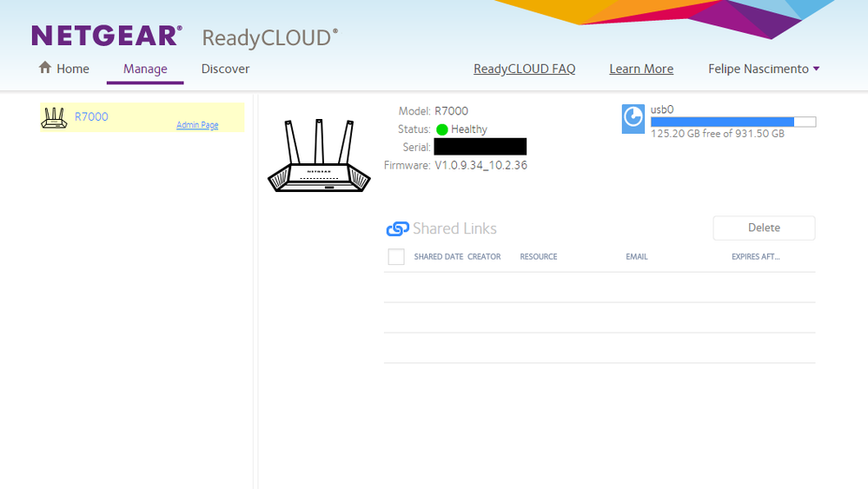This screenshot has height=489, width=868.
Task: Click the usb0 storage usage bar
Action: tap(733, 122)
